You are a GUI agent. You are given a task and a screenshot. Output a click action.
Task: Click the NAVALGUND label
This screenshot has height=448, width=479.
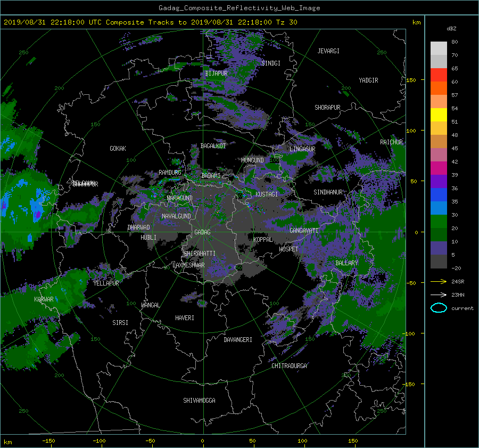176,216
